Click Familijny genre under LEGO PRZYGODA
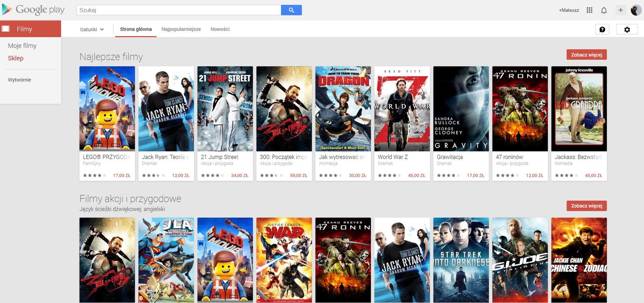644x303 pixels. point(92,163)
